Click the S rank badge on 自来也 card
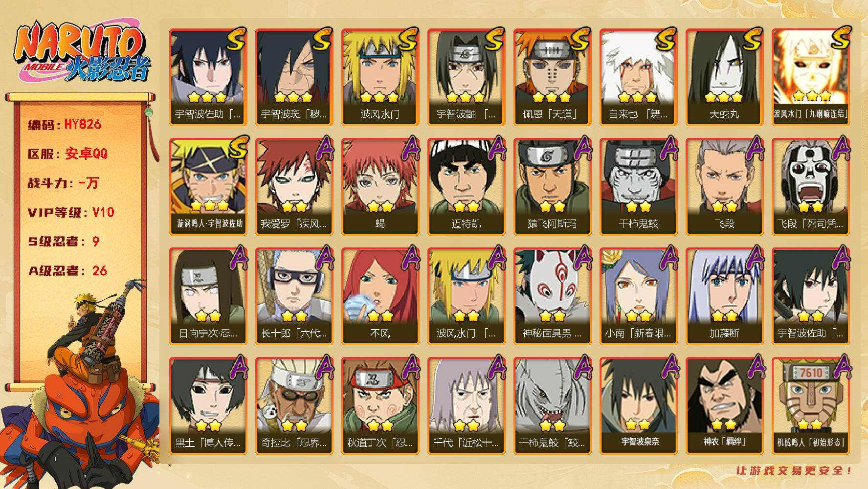 666,40
